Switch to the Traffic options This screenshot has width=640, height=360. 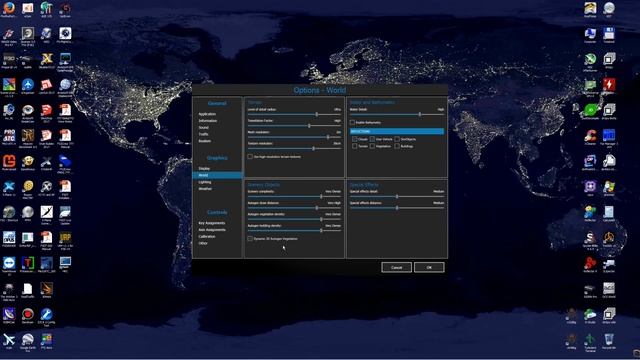[203, 134]
